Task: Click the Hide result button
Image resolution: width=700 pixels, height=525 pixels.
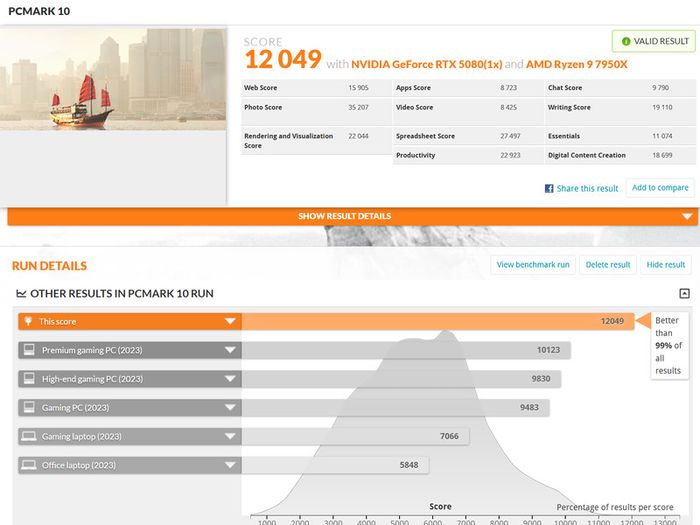Action: 666,265
